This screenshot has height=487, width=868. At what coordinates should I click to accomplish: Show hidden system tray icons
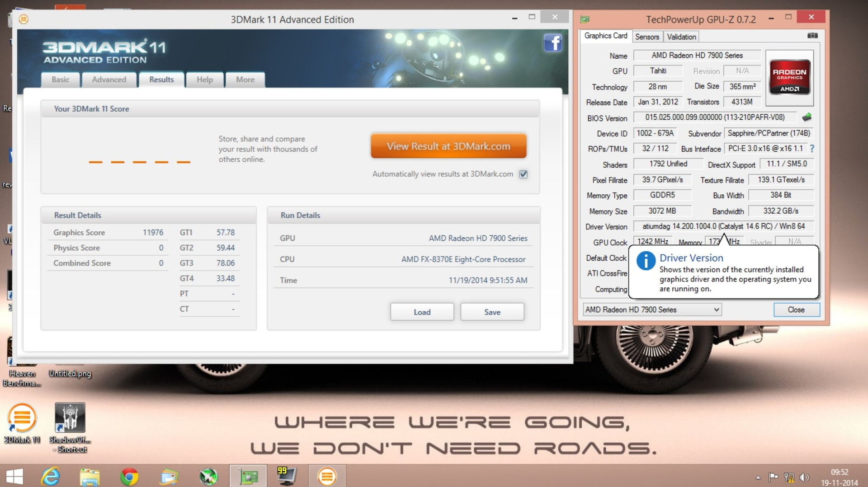(x=758, y=477)
